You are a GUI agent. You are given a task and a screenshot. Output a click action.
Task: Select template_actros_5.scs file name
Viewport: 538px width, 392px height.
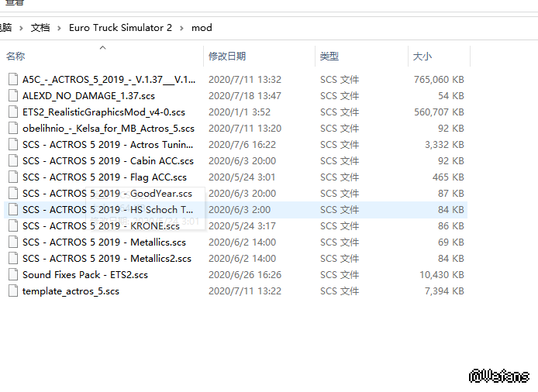click(x=71, y=291)
